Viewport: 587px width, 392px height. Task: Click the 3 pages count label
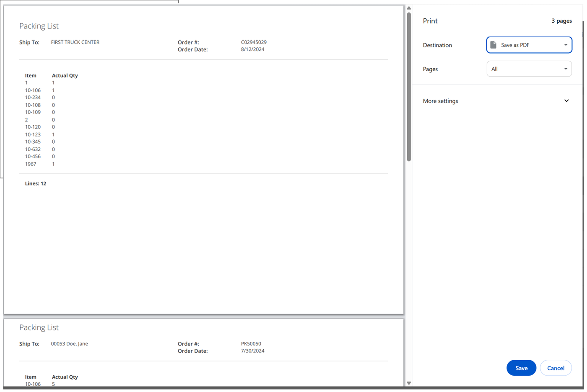(x=561, y=21)
